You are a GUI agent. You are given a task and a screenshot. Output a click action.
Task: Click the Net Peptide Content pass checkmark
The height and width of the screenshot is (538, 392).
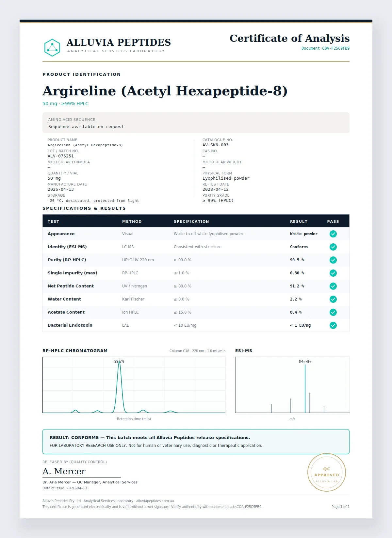(333, 286)
